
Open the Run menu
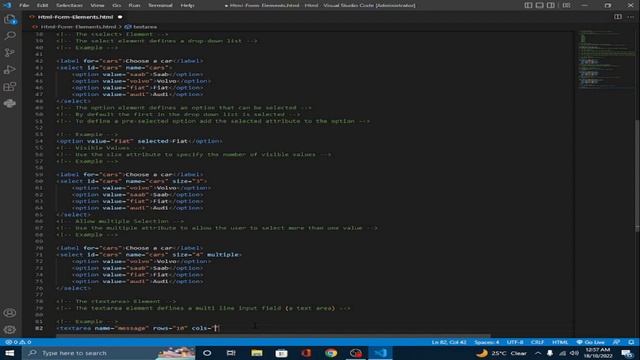click(x=134, y=5)
